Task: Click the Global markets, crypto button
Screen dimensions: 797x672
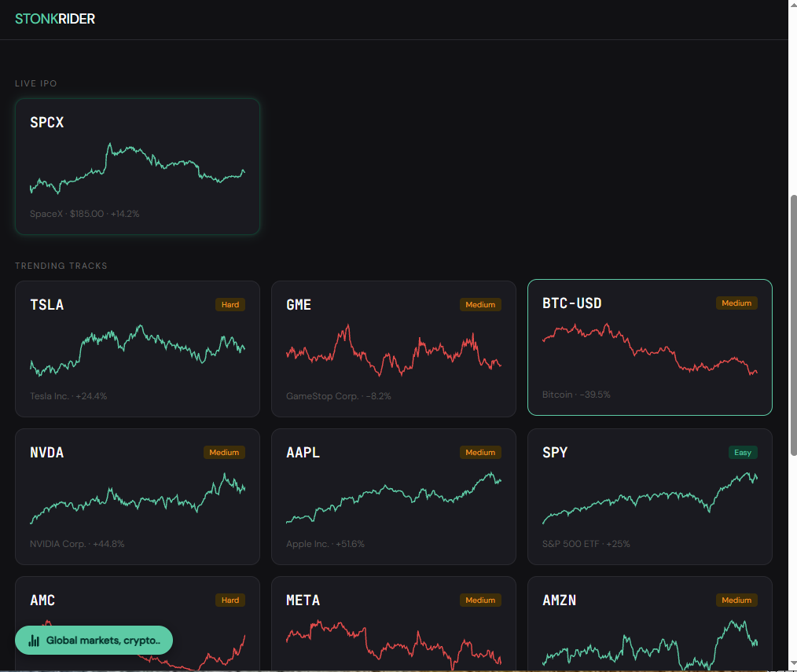Action: [x=94, y=640]
